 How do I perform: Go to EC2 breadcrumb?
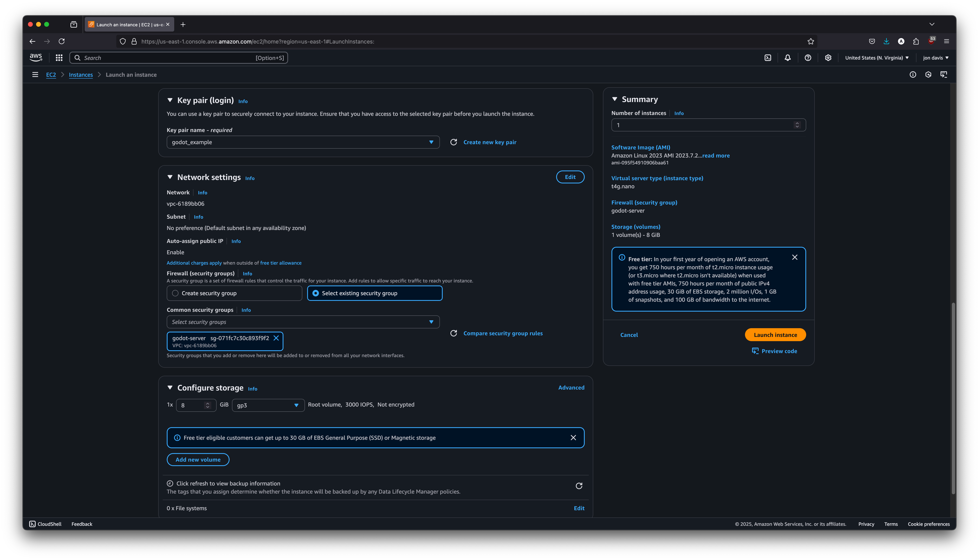point(51,75)
